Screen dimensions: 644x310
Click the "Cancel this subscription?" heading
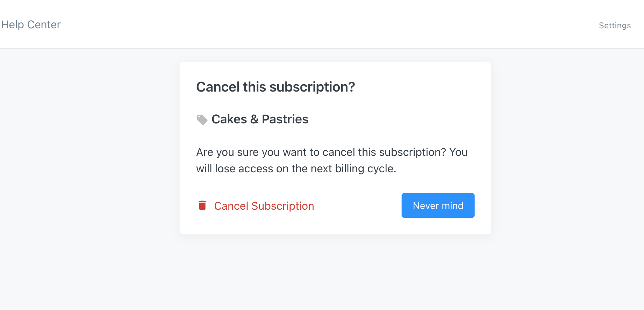276,87
